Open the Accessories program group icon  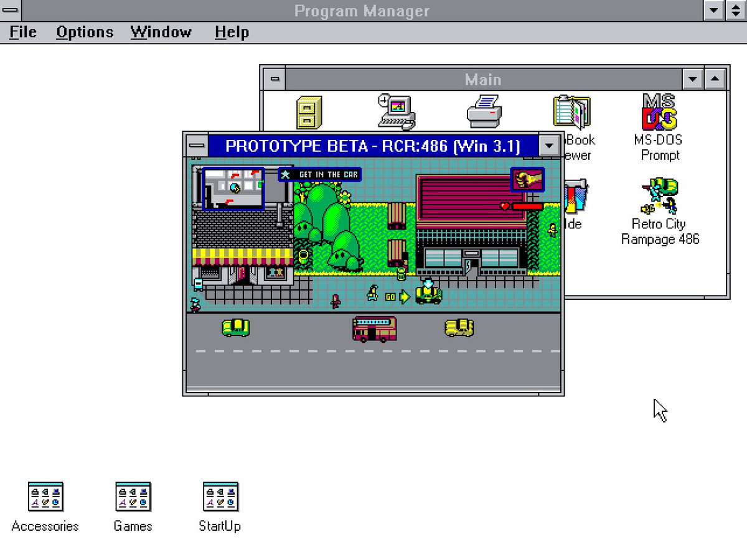pyautogui.click(x=45, y=497)
